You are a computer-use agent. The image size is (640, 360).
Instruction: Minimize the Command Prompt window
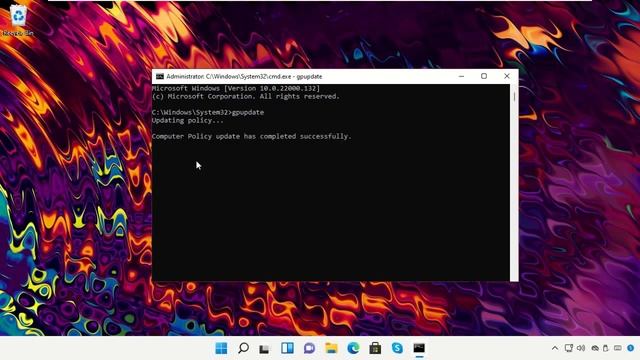[x=462, y=76]
